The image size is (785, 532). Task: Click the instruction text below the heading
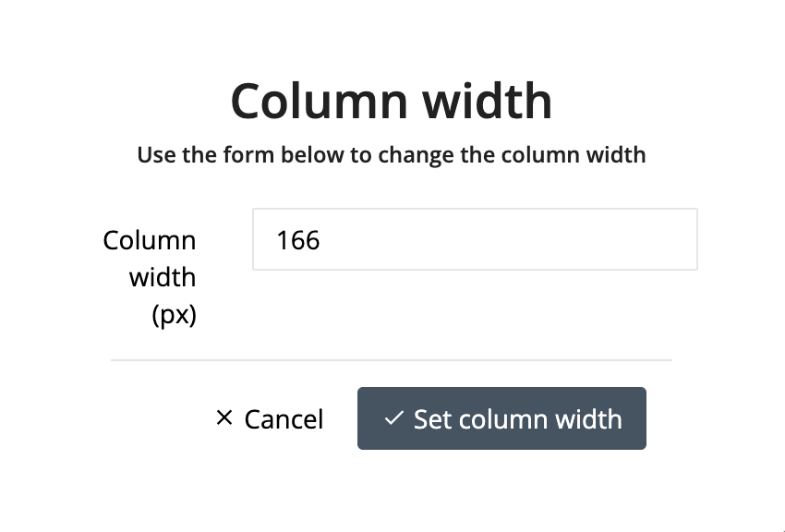tap(391, 154)
